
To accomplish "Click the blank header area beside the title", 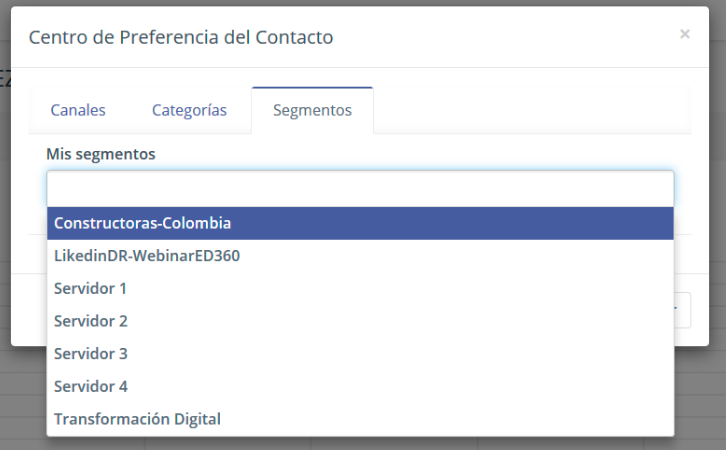I will pos(500,38).
